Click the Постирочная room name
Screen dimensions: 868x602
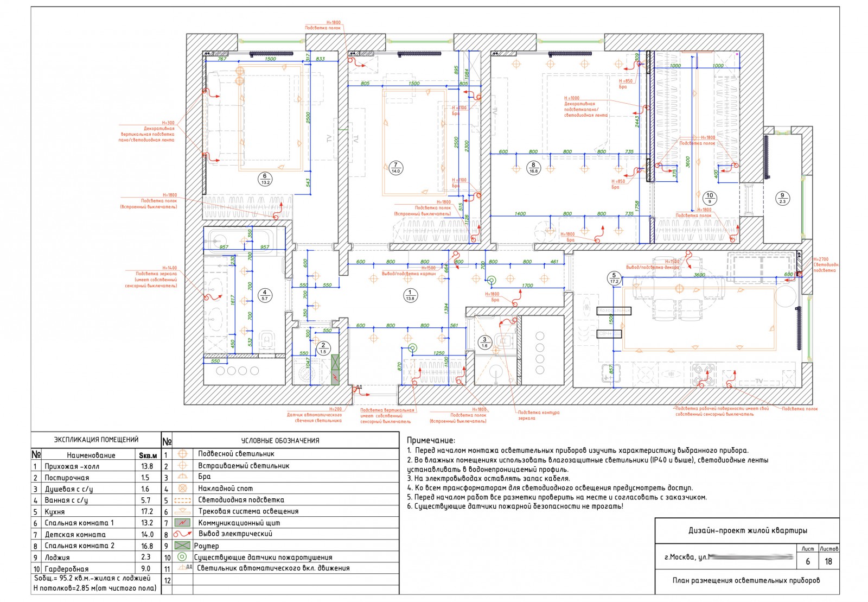click(67, 478)
